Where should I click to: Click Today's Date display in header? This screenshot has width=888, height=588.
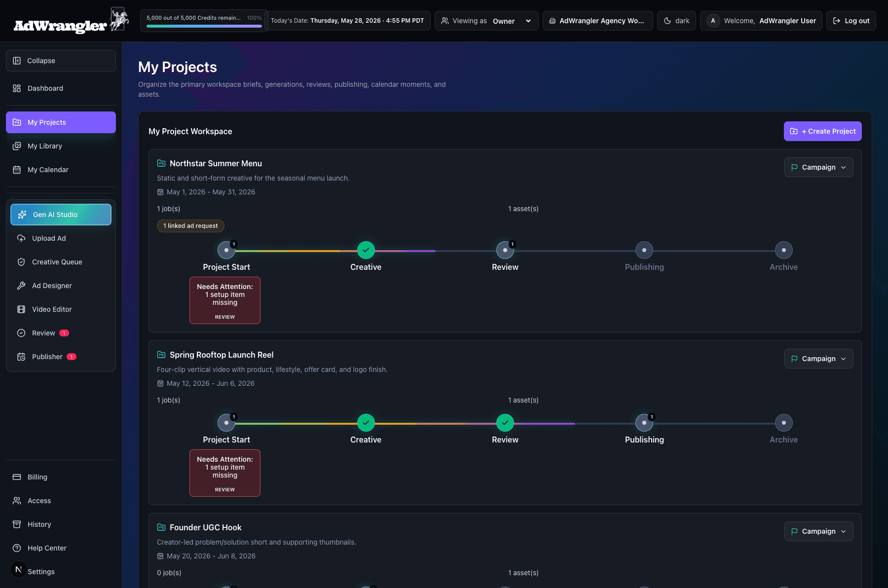click(x=347, y=21)
